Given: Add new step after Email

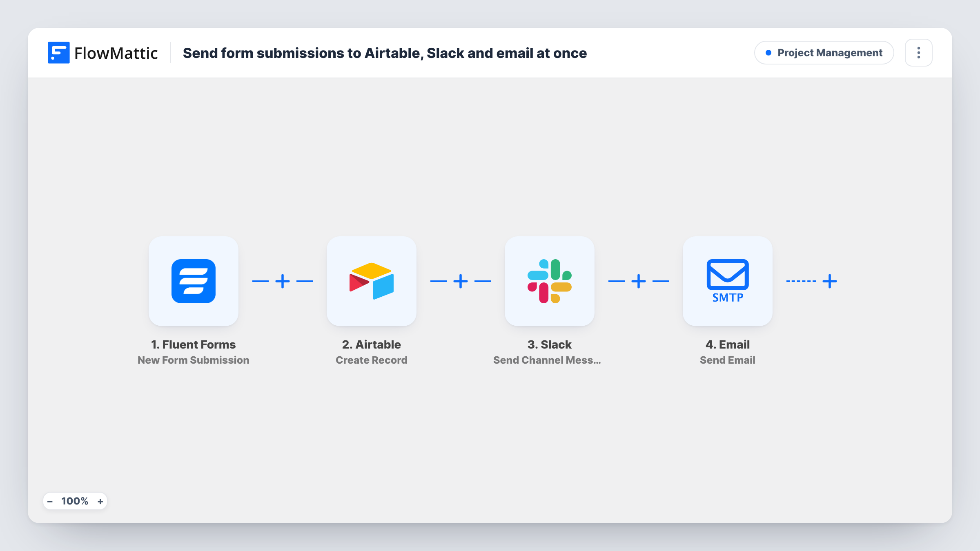Looking at the screenshot, I should coord(830,281).
